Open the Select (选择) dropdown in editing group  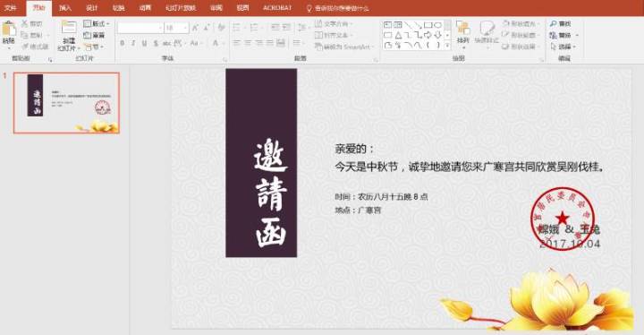[x=563, y=47]
